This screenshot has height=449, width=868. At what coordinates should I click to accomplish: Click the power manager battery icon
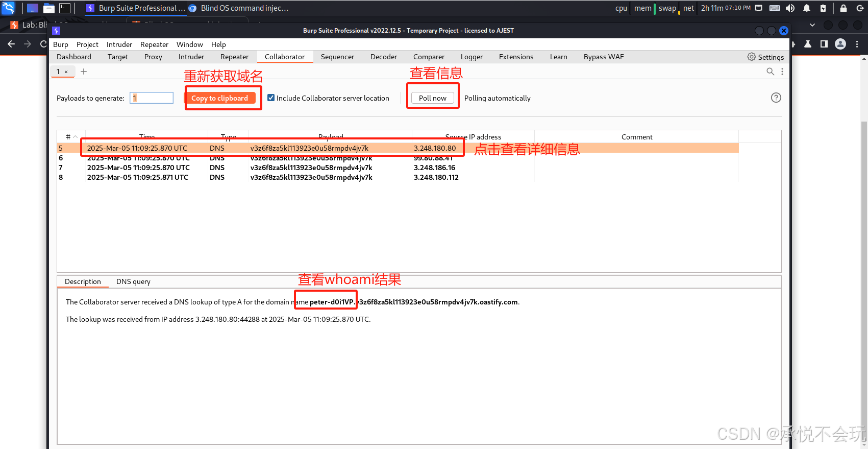(x=823, y=8)
